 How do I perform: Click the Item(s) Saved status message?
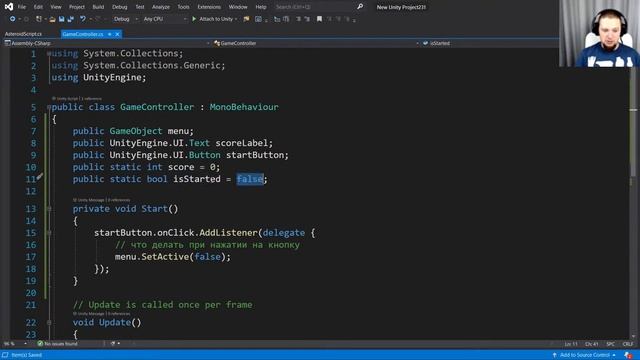[x=27, y=355]
